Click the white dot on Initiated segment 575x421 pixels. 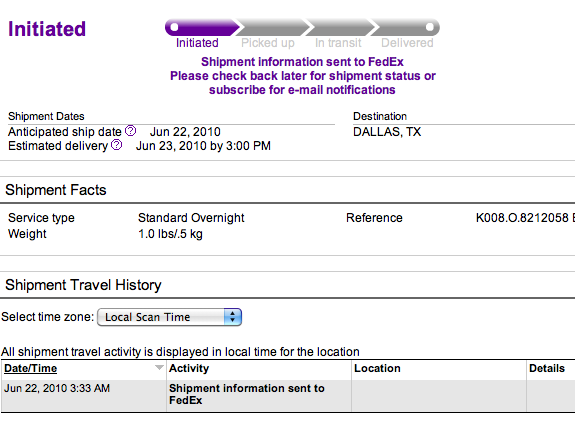tap(175, 27)
